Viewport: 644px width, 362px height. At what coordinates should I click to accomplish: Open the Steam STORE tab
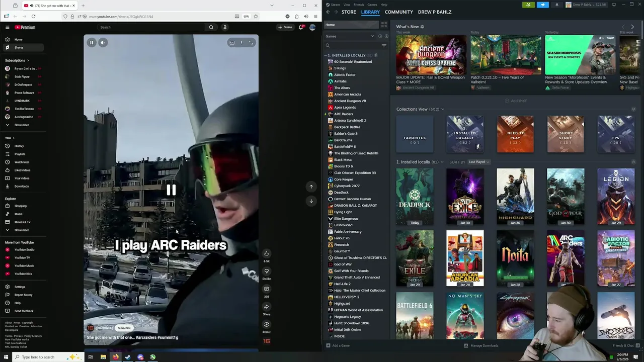tap(349, 12)
